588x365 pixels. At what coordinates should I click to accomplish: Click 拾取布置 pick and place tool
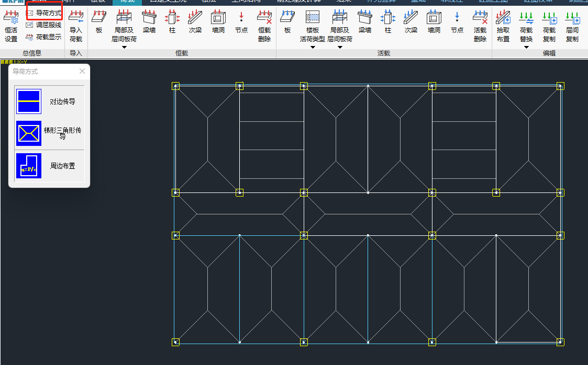pos(503,26)
